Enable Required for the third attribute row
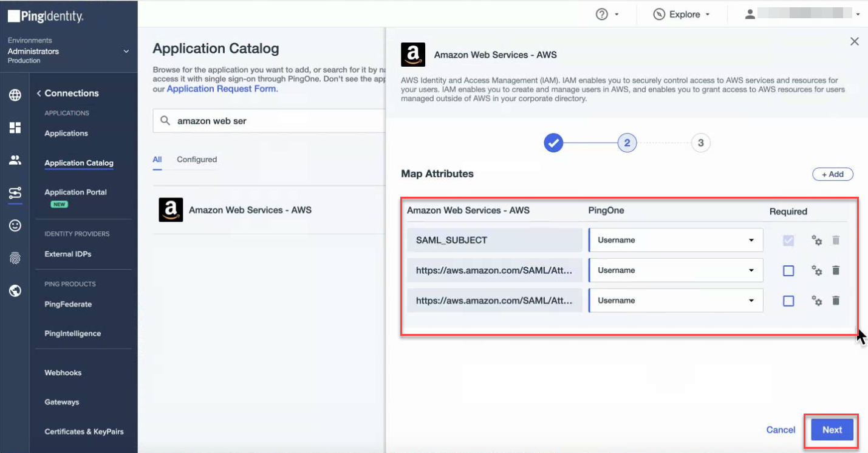Image resolution: width=868 pixels, height=453 pixels. click(x=788, y=300)
